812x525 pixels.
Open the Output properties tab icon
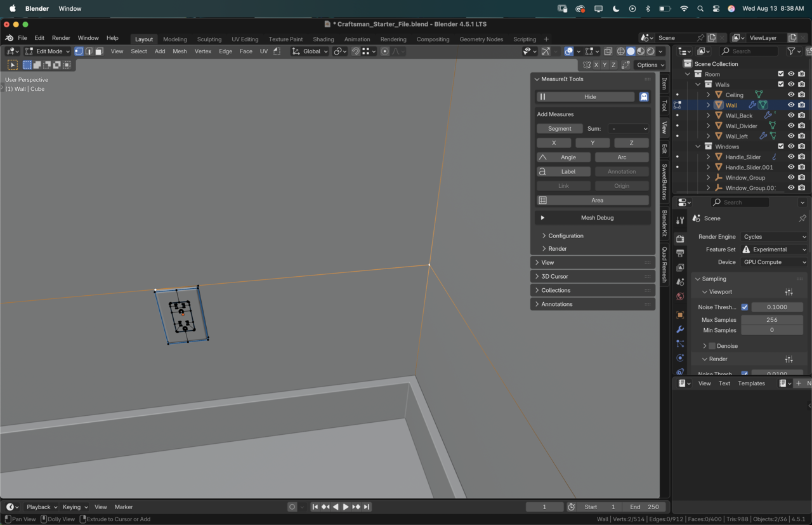click(x=680, y=254)
